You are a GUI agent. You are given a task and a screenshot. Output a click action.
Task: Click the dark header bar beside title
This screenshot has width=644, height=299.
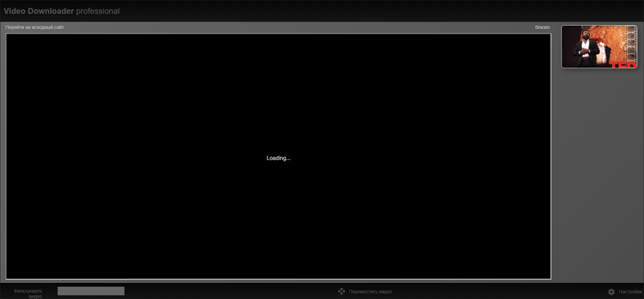[x=370, y=11]
